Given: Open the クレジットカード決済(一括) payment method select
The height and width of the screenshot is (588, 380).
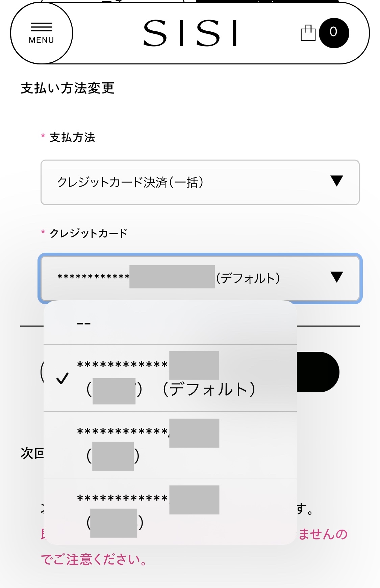Looking at the screenshot, I should 200,182.
